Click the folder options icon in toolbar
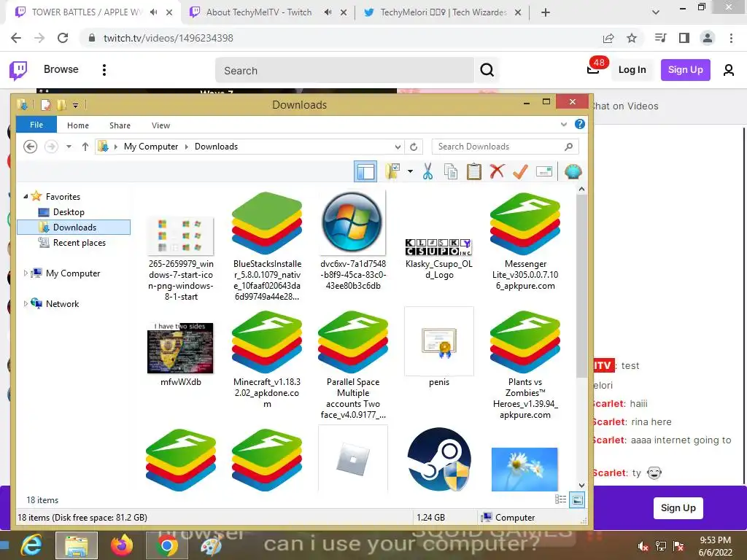The width and height of the screenshot is (747, 560). [393, 171]
